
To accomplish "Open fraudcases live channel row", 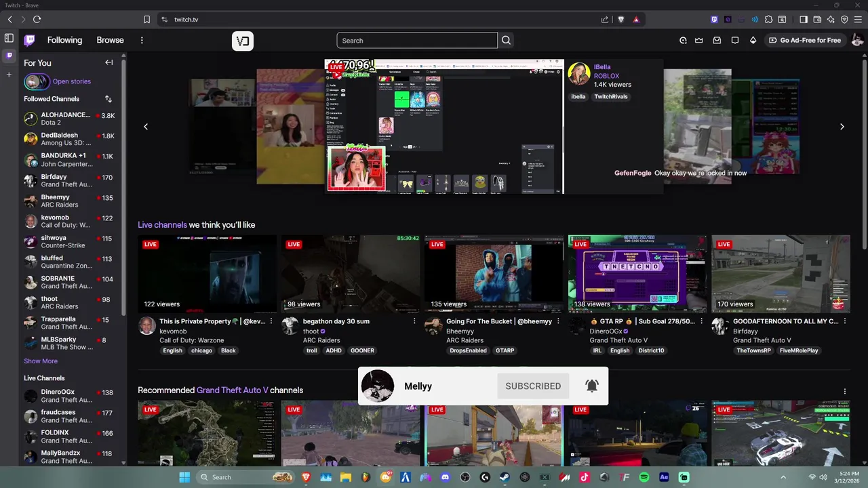I will click(x=70, y=416).
